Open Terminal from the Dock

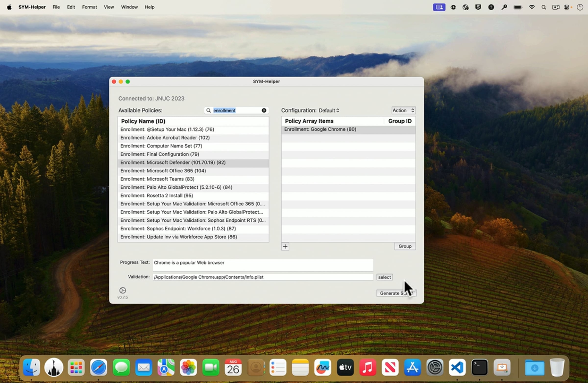click(479, 367)
